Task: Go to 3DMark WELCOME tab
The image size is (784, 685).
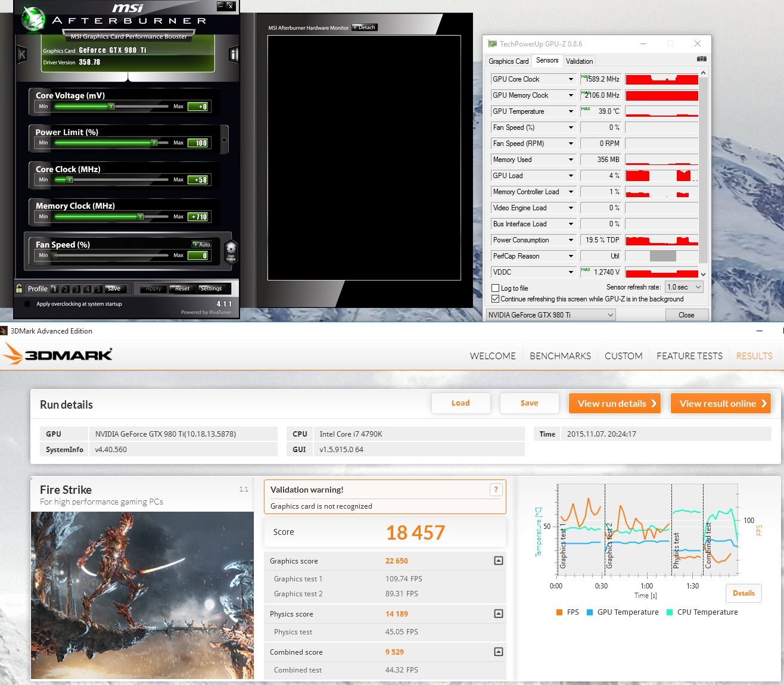Action: click(493, 356)
